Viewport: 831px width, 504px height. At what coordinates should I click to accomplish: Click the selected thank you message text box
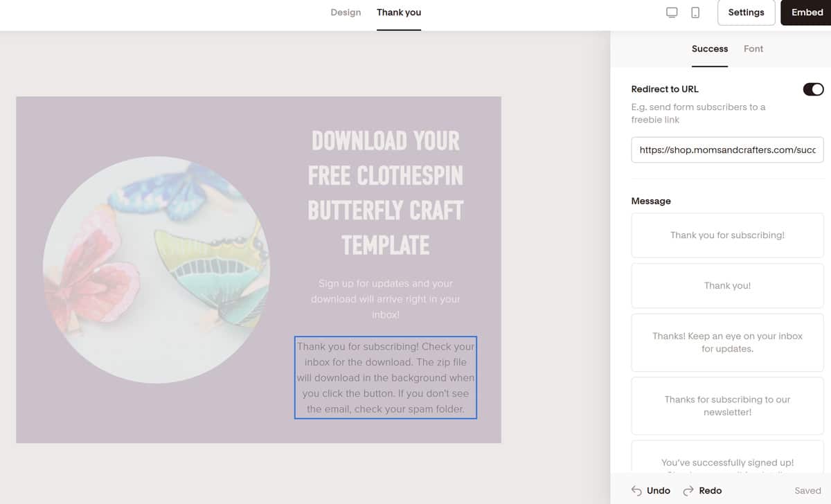[386, 377]
